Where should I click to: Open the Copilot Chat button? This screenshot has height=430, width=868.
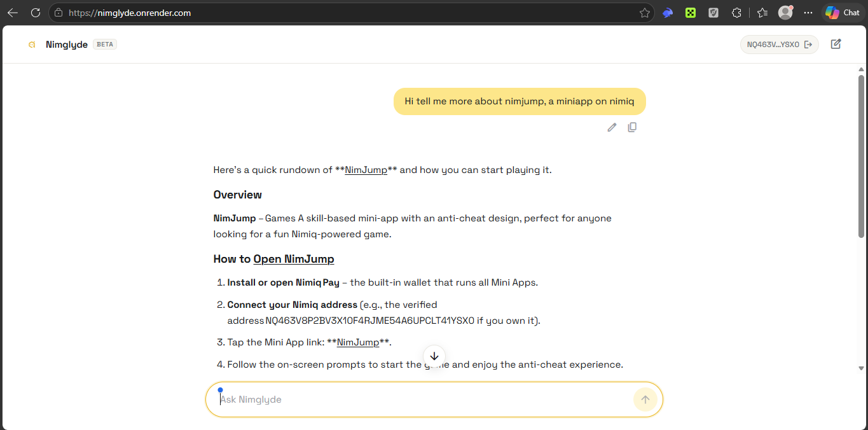point(842,13)
